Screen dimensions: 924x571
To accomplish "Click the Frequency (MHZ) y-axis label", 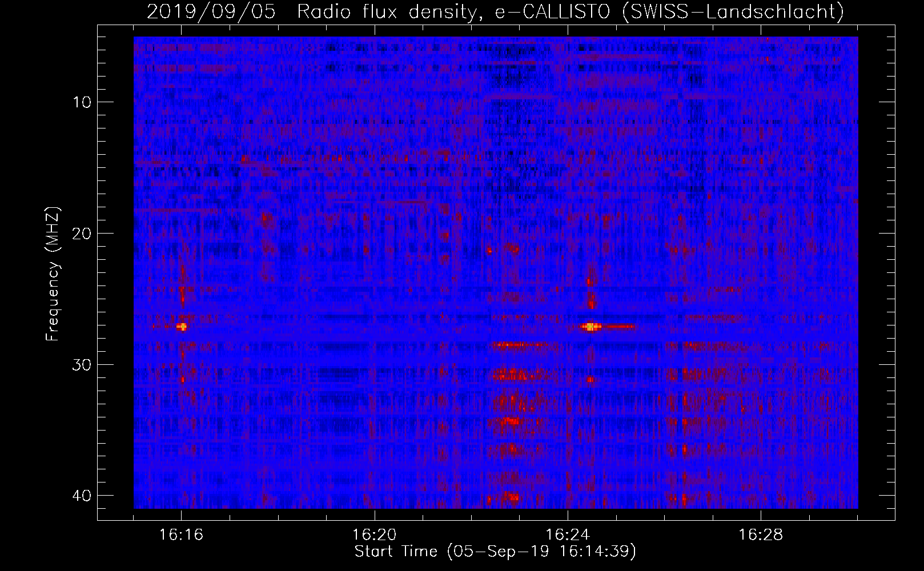I will point(53,274).
